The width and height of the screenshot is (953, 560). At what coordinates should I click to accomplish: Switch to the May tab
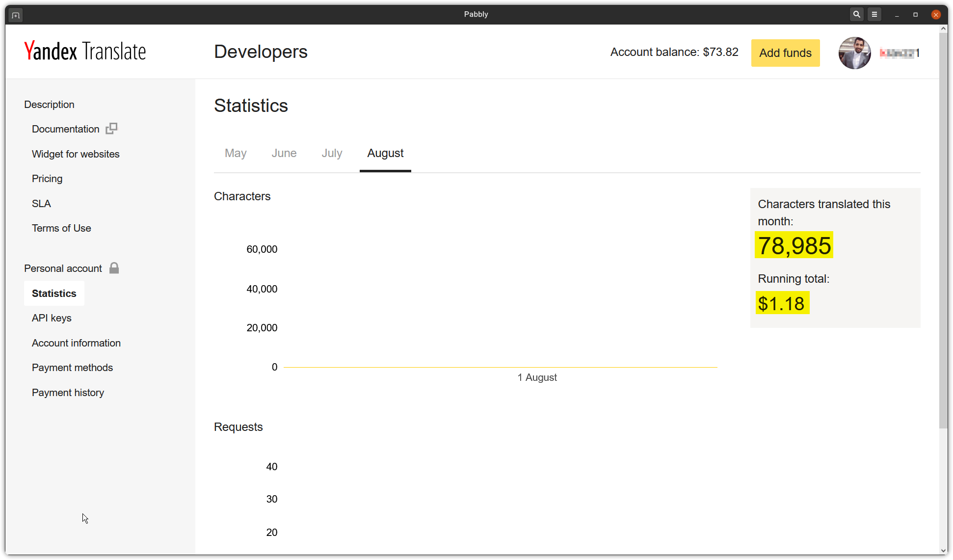click(236, 153)
